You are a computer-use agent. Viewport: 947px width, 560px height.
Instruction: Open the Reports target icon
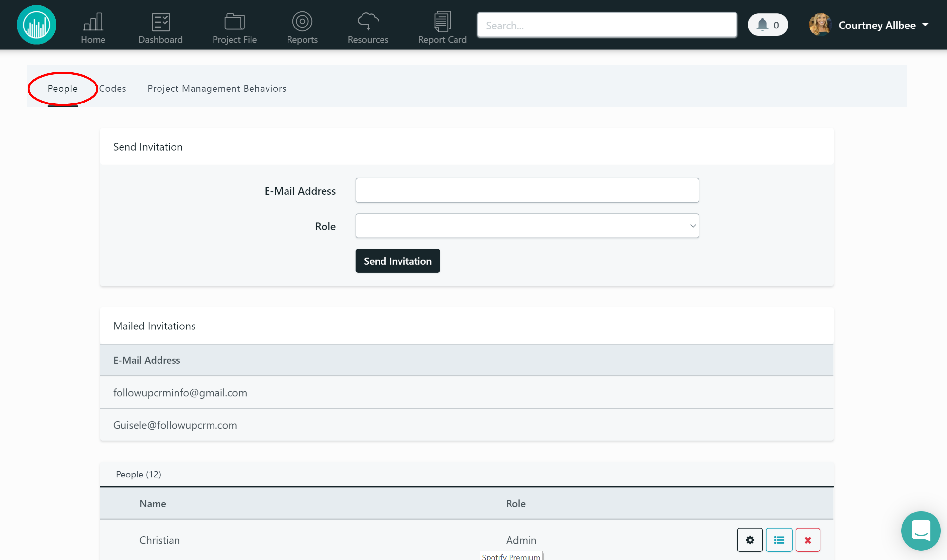(302, 22)
